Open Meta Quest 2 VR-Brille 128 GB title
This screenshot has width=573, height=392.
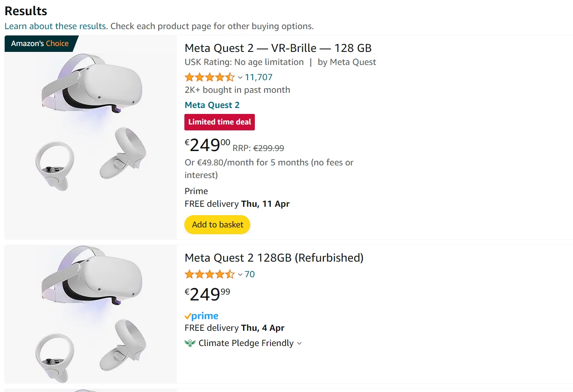coord(278,48)
